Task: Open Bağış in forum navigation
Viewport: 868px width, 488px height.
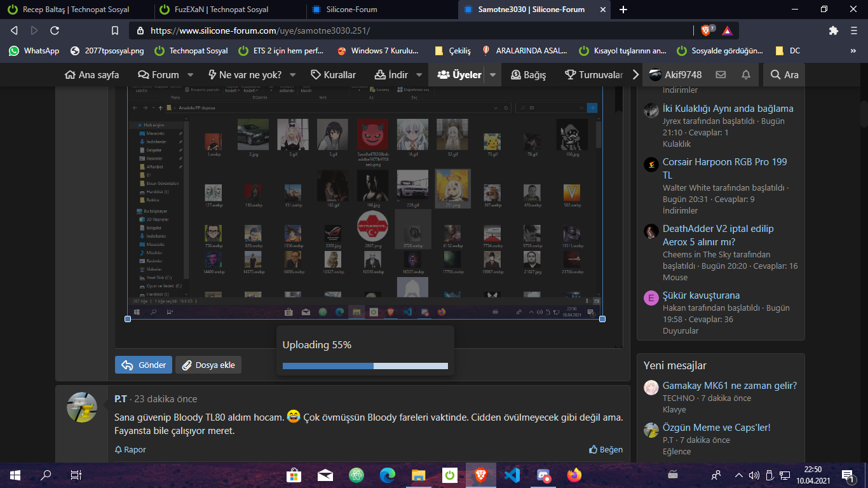Action: click(528, 75)
